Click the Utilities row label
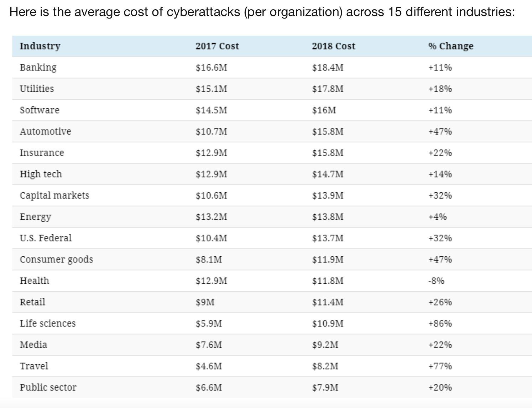 click(x=37, y=89)
